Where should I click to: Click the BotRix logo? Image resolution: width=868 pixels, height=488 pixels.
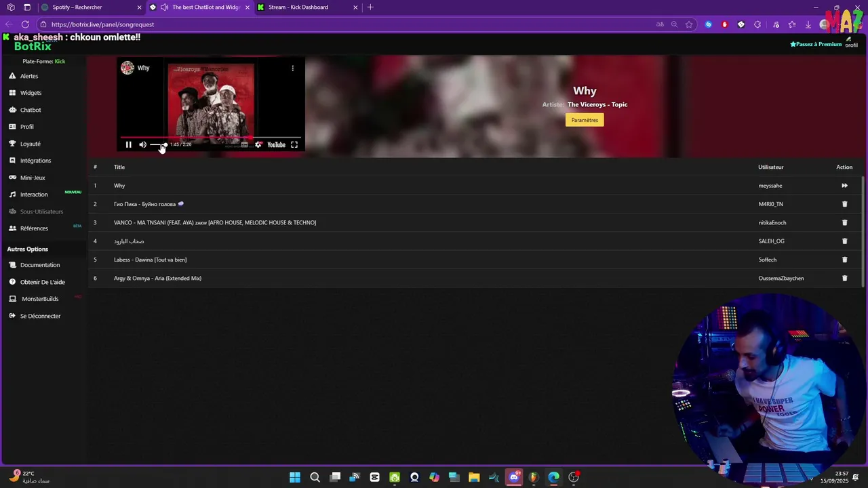coord(33,47)
